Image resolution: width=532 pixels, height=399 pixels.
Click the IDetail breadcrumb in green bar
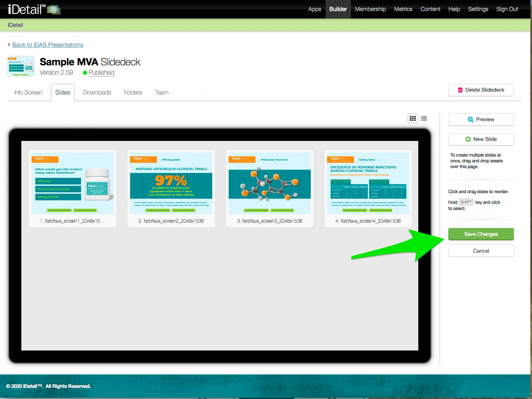[x=16, y=25]
